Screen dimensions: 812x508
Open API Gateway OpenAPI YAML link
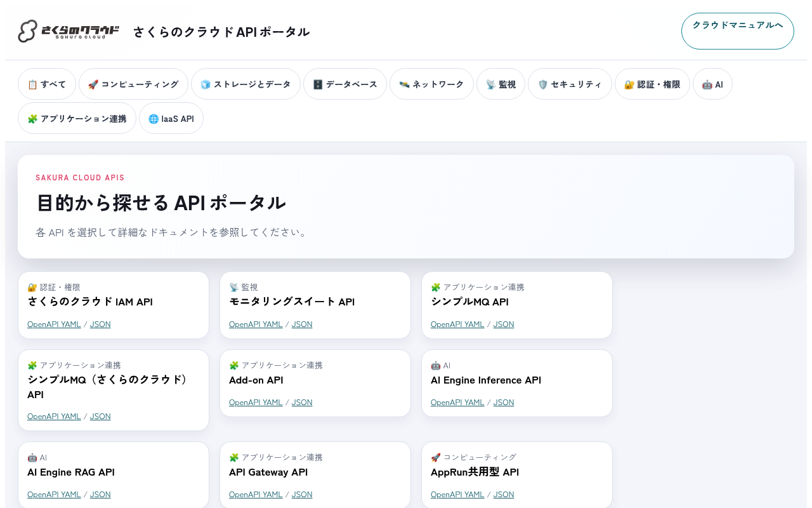(256, 494)
